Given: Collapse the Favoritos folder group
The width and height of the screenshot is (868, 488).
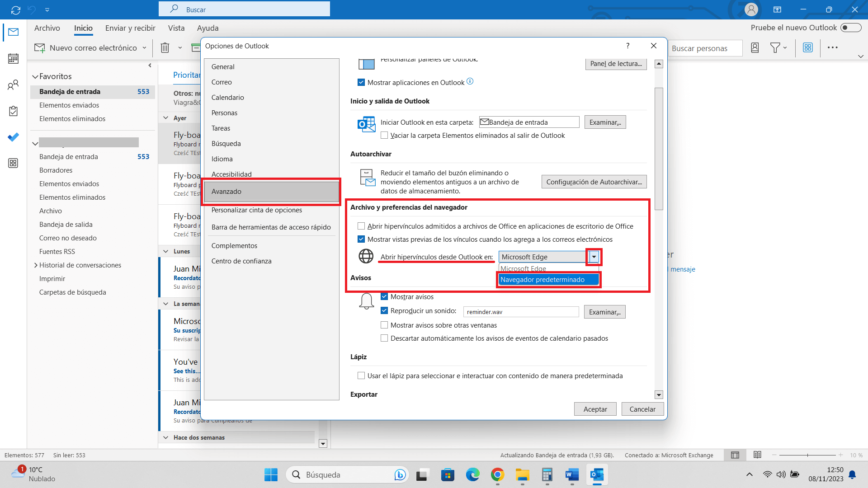Looking at the screenshot, I should tap(35, 76).
